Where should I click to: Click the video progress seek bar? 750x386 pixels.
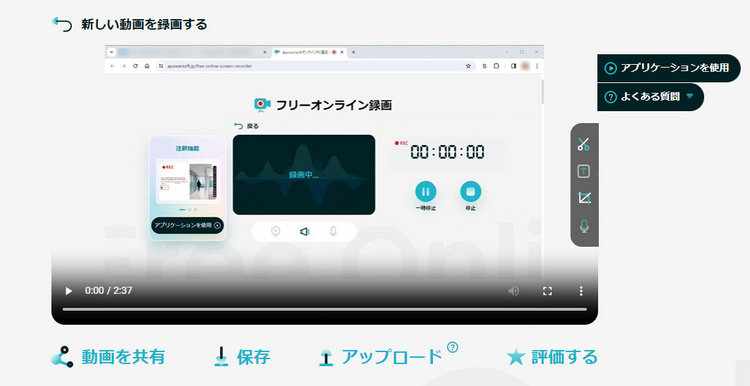324,309
